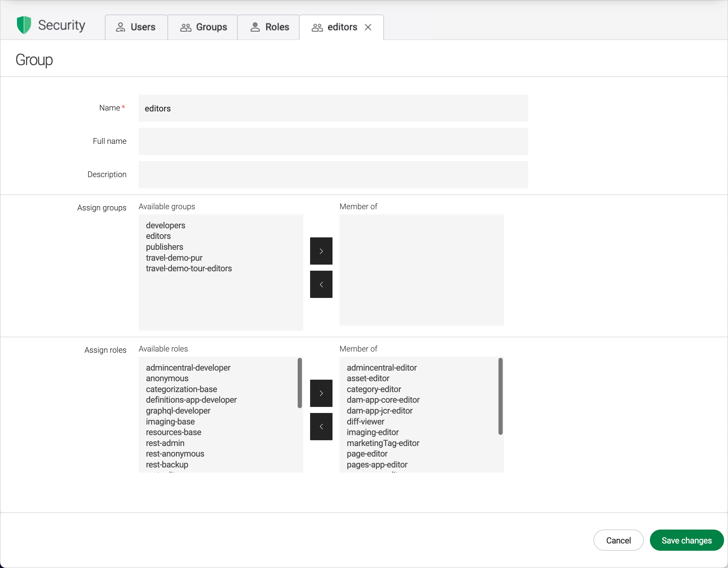Image resolution: width=728 pixels, height=568 pixels.
Task: Select dam-app-jcr-editor role
Action: point(380,411)
